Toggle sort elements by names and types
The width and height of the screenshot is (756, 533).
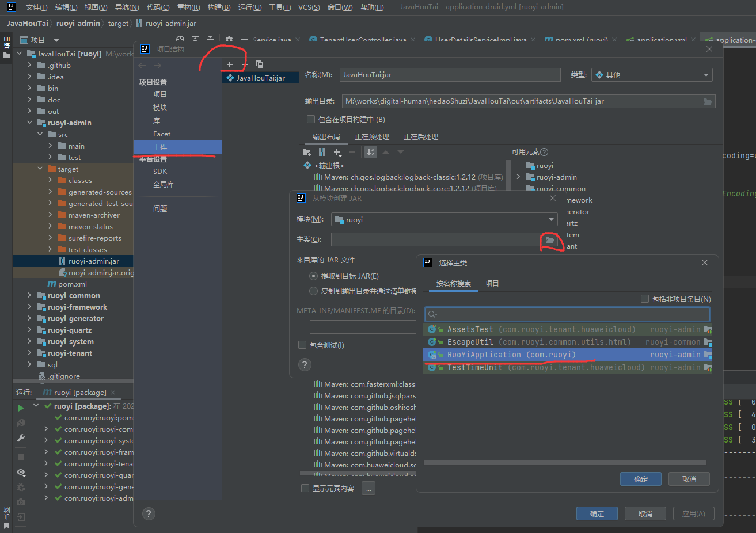pyautogui.click(x=371, y=152)
